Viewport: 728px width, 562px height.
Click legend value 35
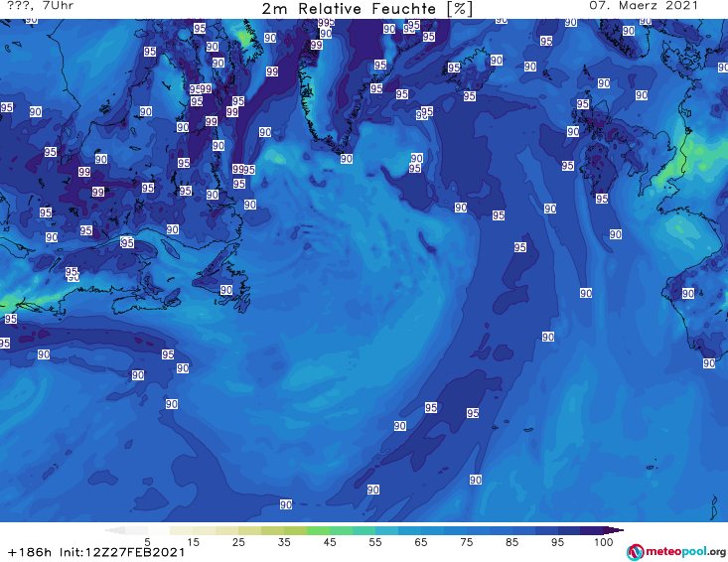tap(284, 542)
